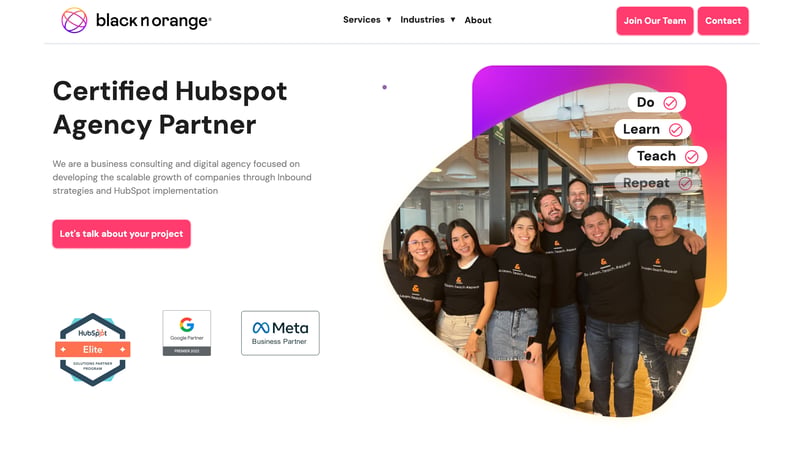Viewport: 800px width, 449px height.
Task: Select the Google Partner badge
Action: (187, 333)
